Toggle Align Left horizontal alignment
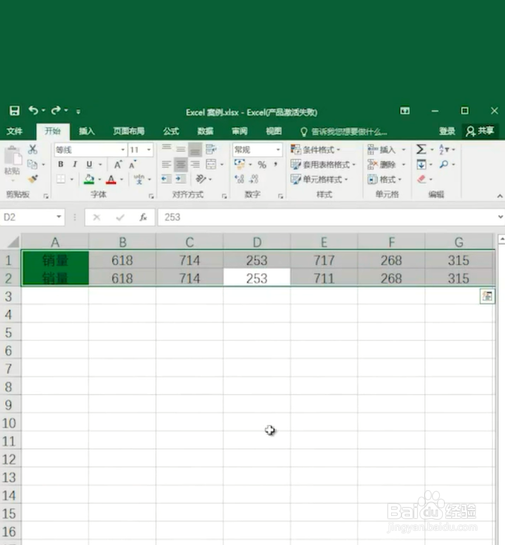Viewport: 505px width, 545px height. (166, 164)
